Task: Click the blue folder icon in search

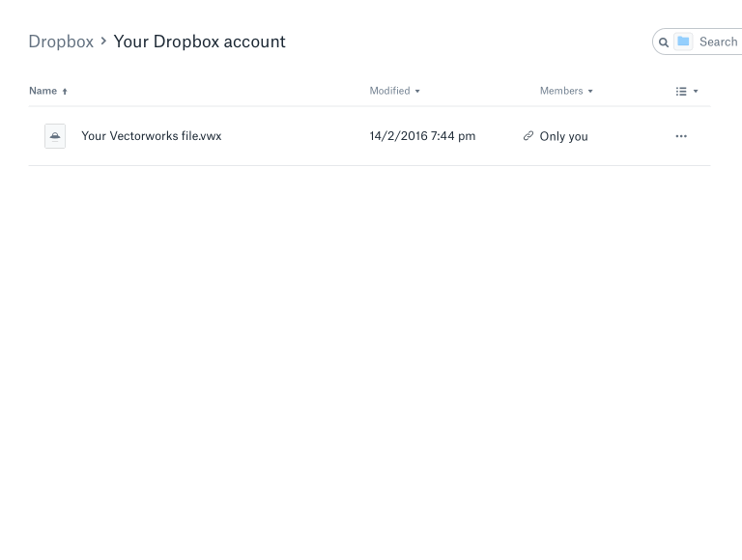Action: click(x=683, y=42)
